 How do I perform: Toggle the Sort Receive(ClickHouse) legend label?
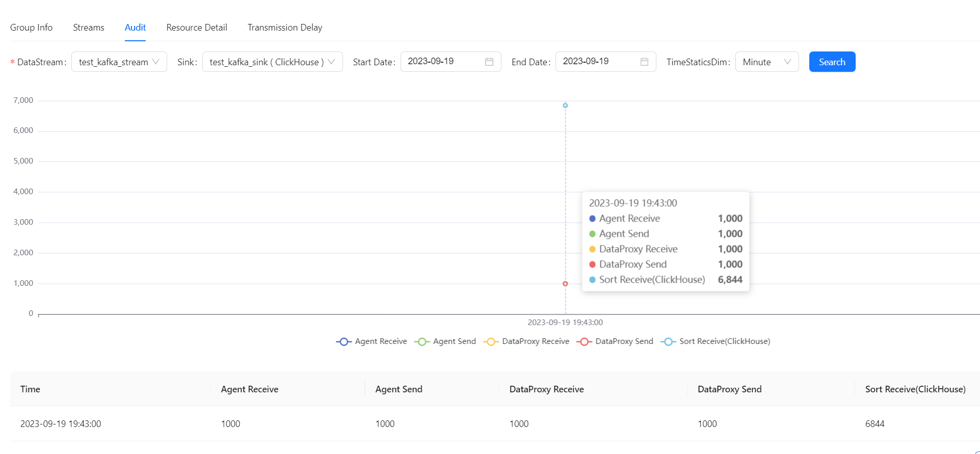(724, 341)
